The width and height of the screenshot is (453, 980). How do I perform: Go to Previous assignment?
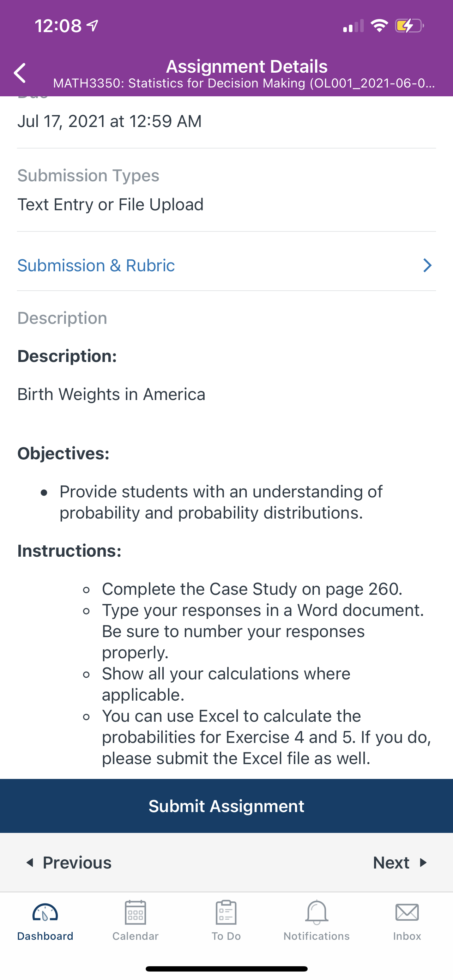pyautogui.click(x=68, y=863)
